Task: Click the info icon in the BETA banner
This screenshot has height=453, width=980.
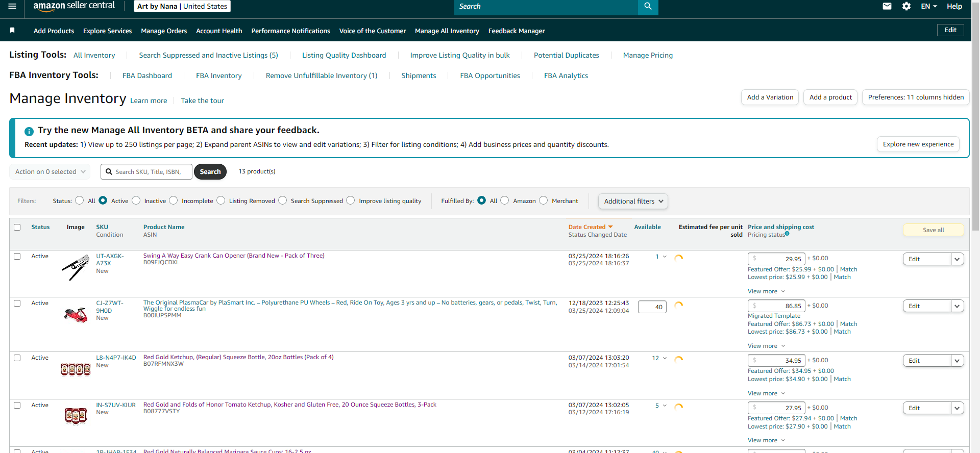Action: pos(29,131)
